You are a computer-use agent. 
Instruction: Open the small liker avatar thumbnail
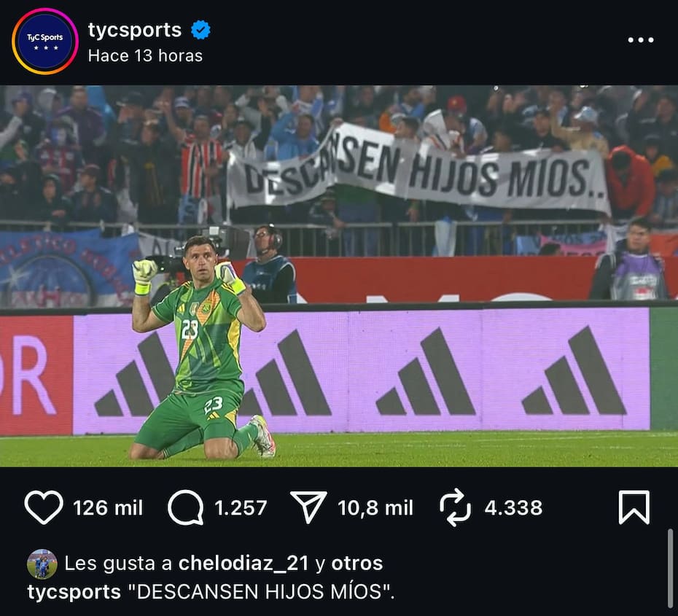tap(42, 564)
